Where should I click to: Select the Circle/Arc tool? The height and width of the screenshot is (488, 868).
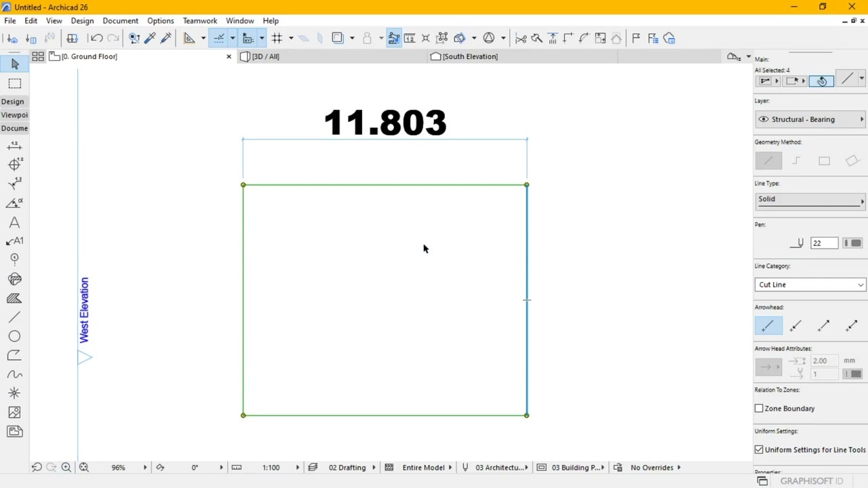coord(14,336)
